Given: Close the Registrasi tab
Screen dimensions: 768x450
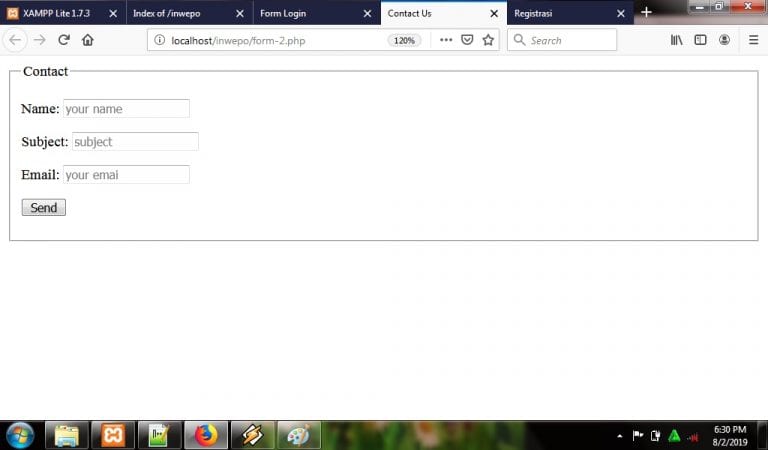Looking at the screenshot, I should coord(621,14).
